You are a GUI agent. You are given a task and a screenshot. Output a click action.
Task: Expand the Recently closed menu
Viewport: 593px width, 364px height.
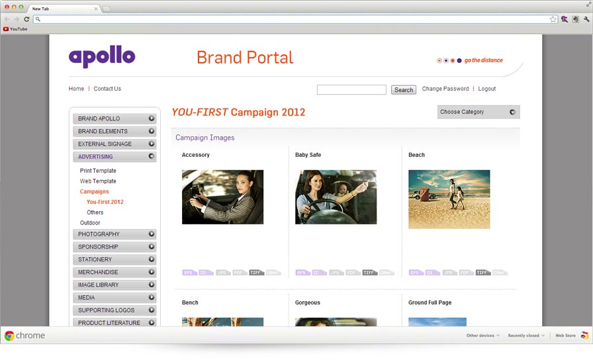pos(526,336)
